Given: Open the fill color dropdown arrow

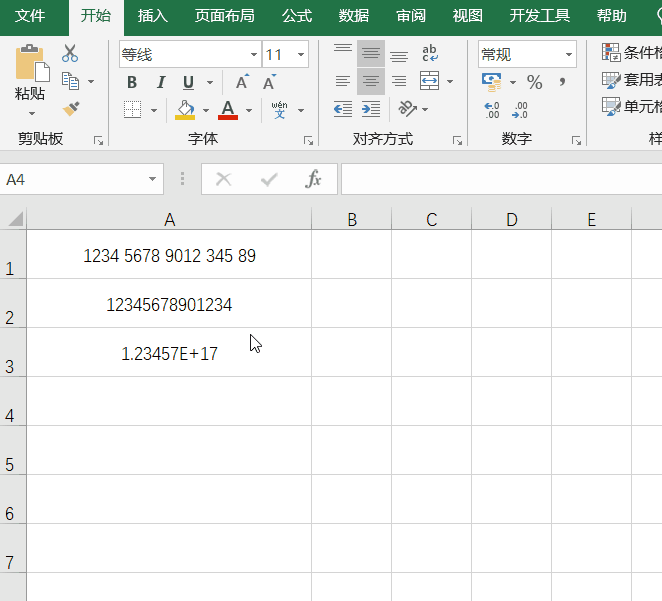Looking at the screenshot, I should coord(206,111).
